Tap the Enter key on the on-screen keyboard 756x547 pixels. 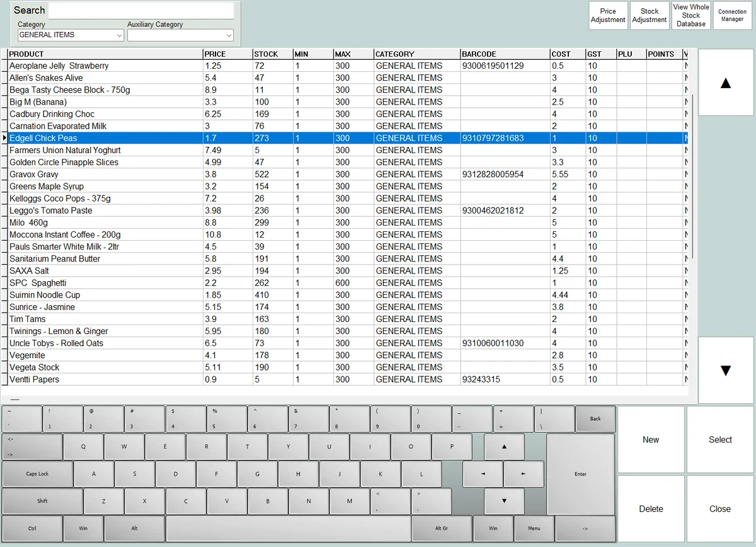click(x=580, y=474)
